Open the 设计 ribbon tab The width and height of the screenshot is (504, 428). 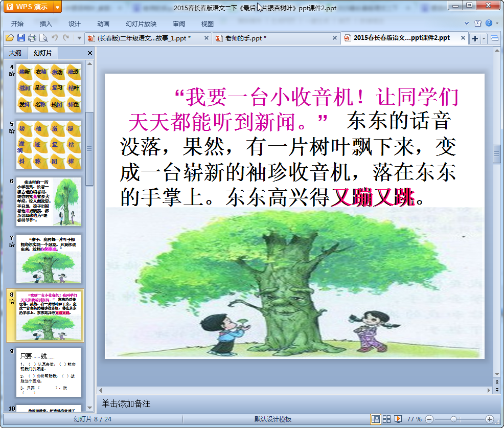(x=74, y=24)
